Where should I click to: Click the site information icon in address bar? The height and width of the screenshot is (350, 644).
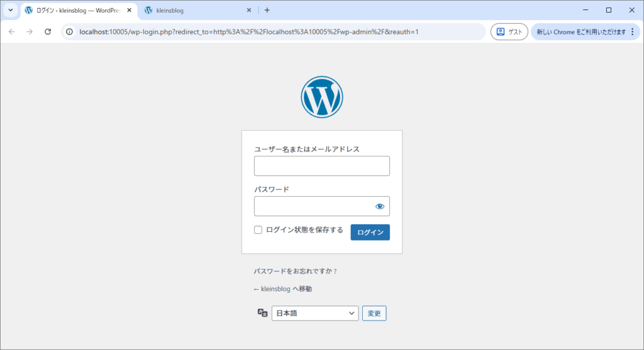click(x=70, y=32)
